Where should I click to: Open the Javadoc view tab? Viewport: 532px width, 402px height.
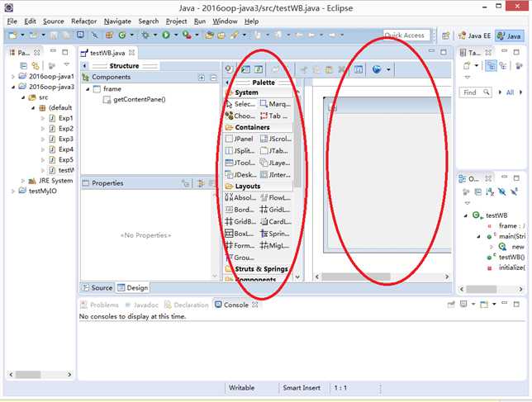(142, 305)
